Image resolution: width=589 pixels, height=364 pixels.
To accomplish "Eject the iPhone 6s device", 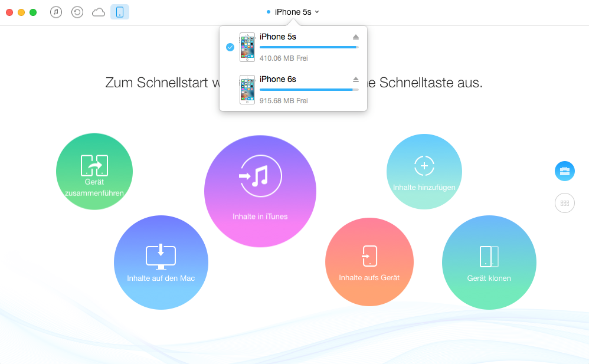I will (356, 79).
